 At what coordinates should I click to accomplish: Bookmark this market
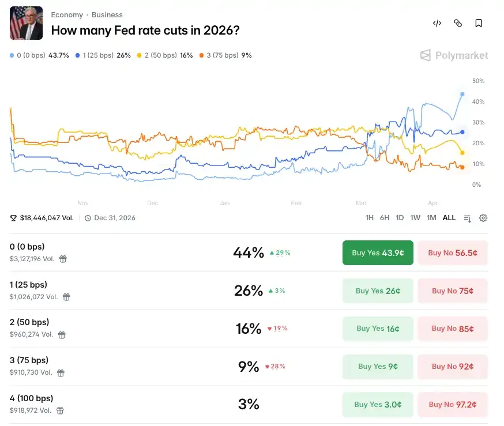coord(478,23)
